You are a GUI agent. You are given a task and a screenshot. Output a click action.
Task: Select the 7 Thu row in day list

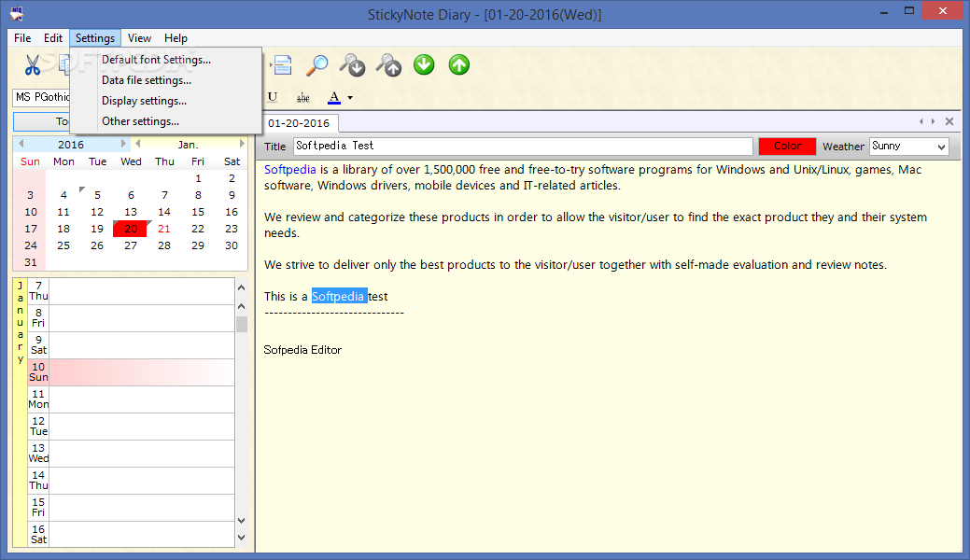pos(131,291)
